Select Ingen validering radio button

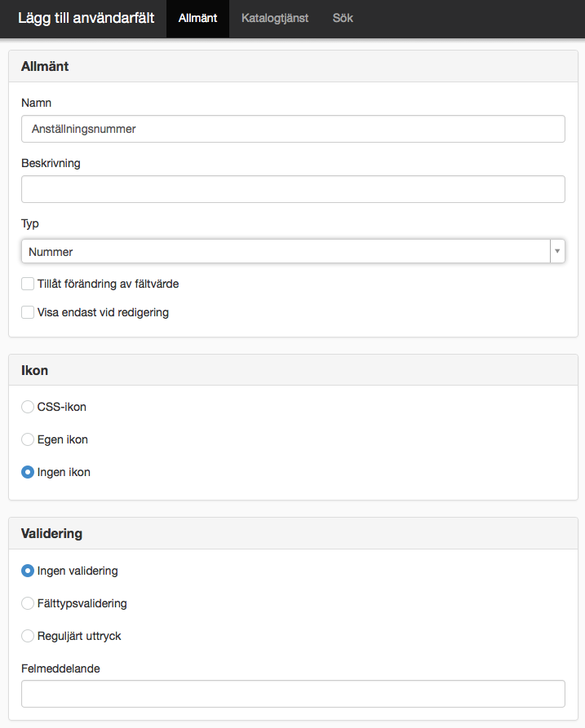click(28, 571)
